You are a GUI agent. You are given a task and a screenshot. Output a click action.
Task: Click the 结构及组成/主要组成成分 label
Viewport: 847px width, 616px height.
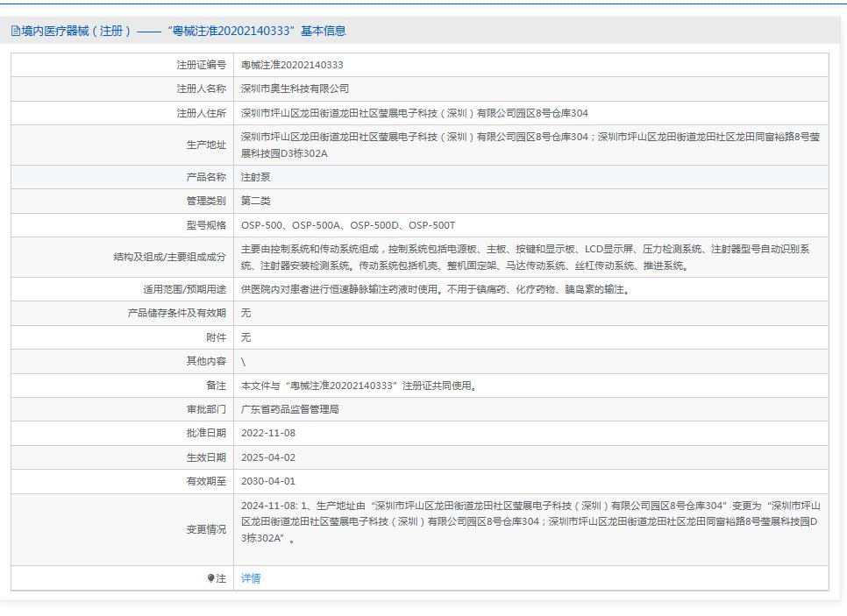169,257
